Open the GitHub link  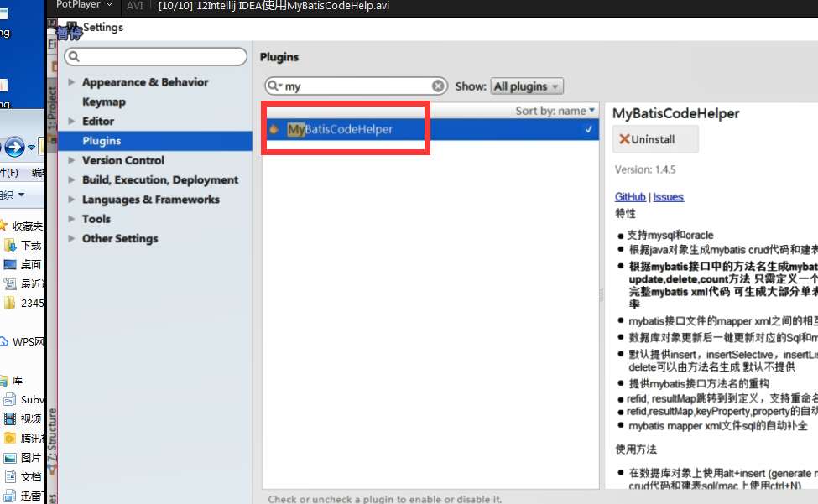[x=630, y=196]
